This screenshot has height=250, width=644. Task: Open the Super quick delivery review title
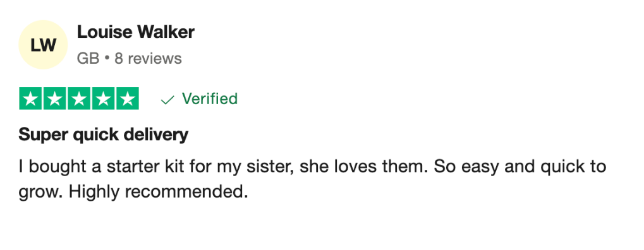click(104, 134)
